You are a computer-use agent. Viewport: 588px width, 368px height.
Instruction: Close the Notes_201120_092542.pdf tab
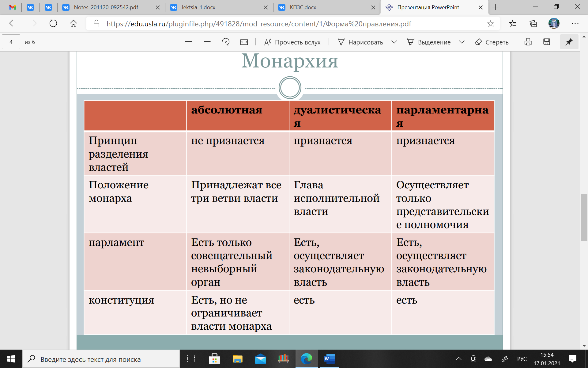click(158, 7)
